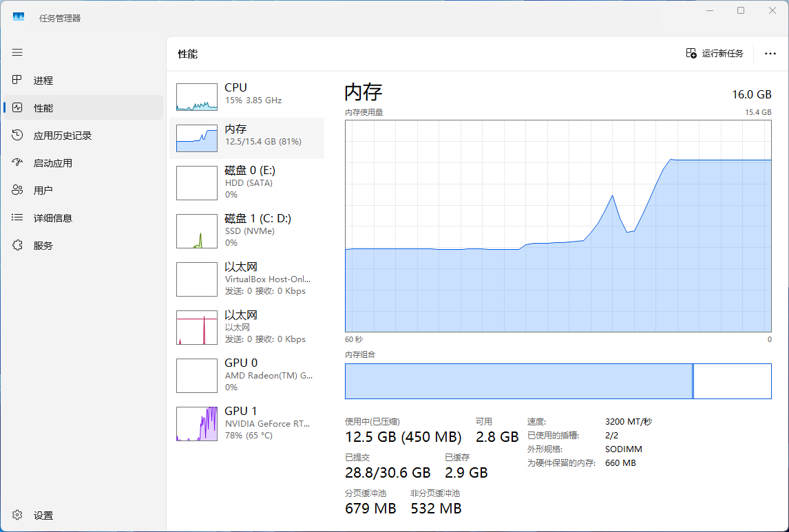789x532 pixels.
Task: Click the 用户 users icon
Action: (x=18, y=190)
